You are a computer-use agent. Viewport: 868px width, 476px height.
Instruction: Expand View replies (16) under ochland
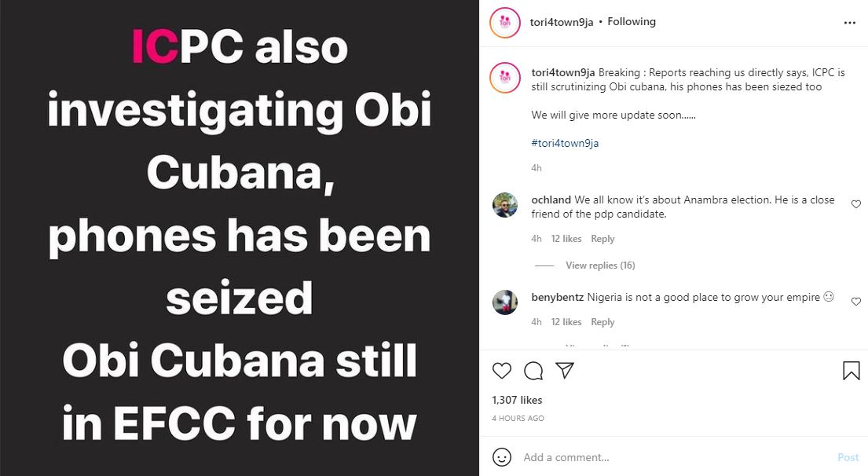point(600,265)
